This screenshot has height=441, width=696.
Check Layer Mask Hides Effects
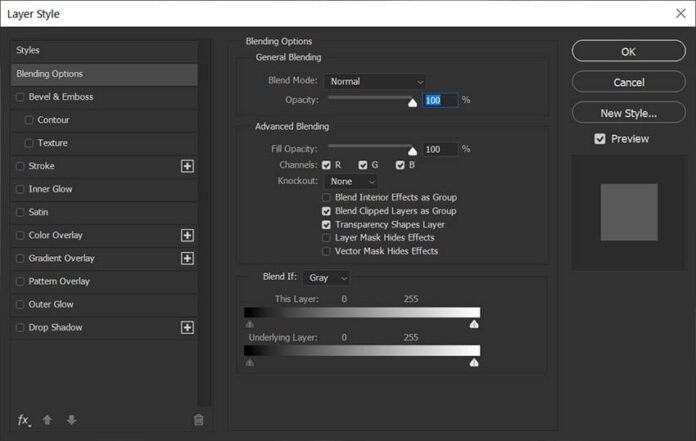click(x=326, y=238)
